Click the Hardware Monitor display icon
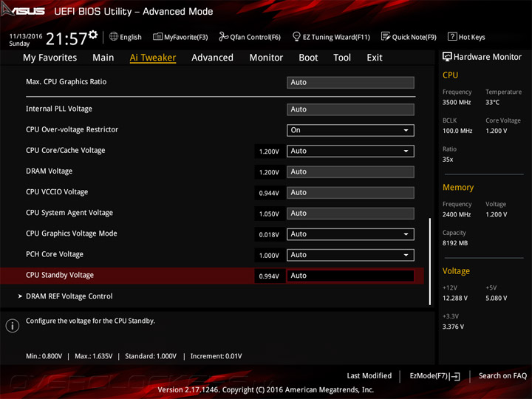This screenshot has height=399, width=532. point(447,57)
